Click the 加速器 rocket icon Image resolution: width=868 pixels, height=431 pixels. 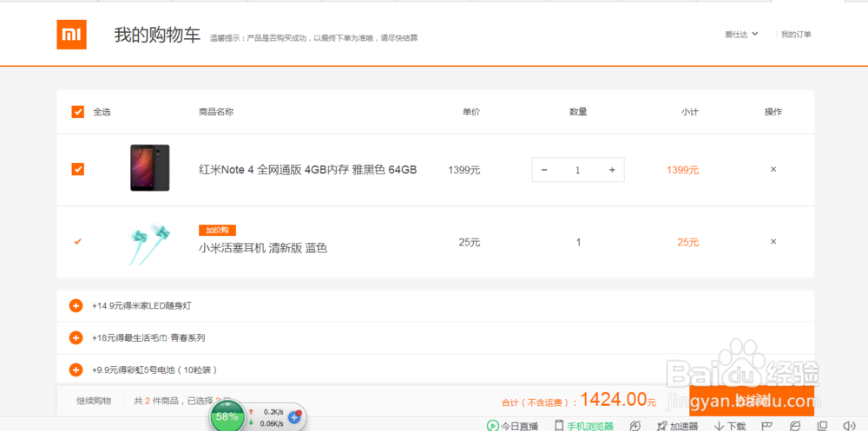pyautogui.click(x=661, y=426)
